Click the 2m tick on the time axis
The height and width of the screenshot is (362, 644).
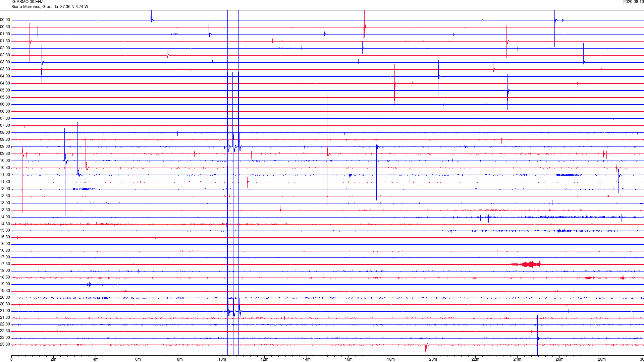[54, 360]
